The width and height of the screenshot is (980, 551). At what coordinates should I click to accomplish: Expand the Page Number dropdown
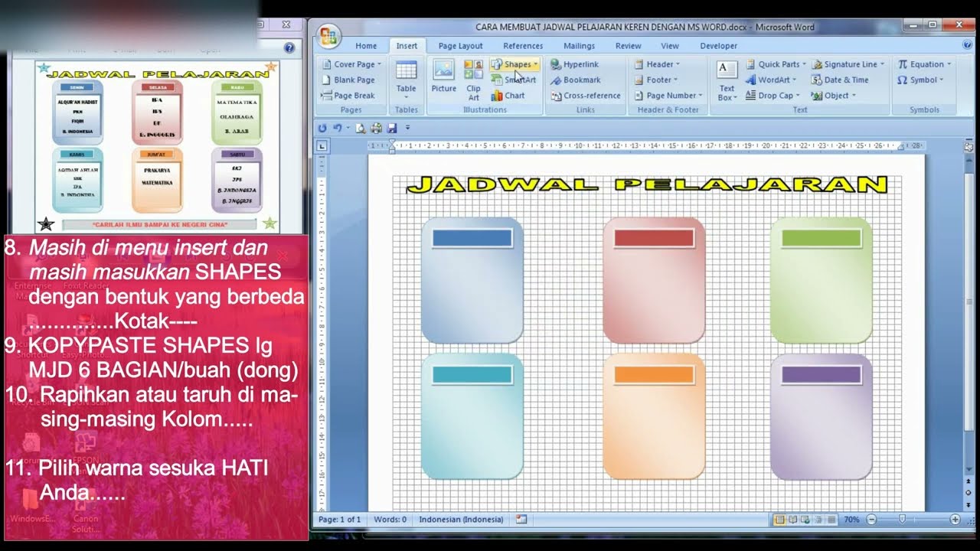(668, 96)
